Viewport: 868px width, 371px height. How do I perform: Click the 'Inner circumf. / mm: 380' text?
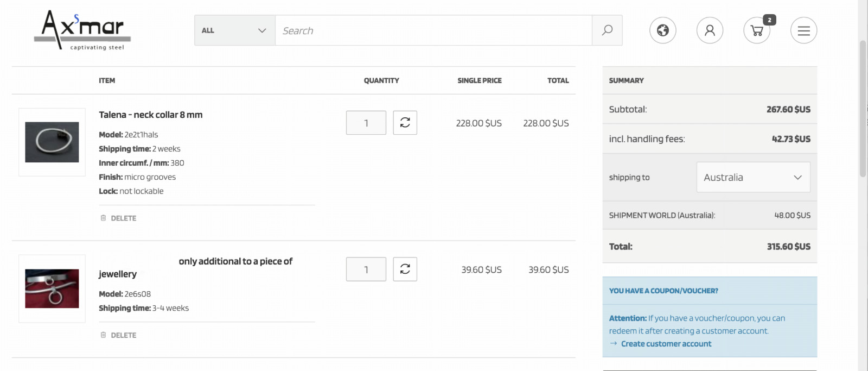click(x=142, y=163)
